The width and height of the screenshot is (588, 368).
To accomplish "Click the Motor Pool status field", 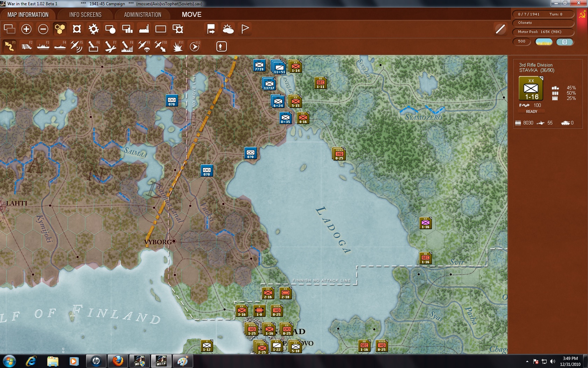I will coord(543,32).
